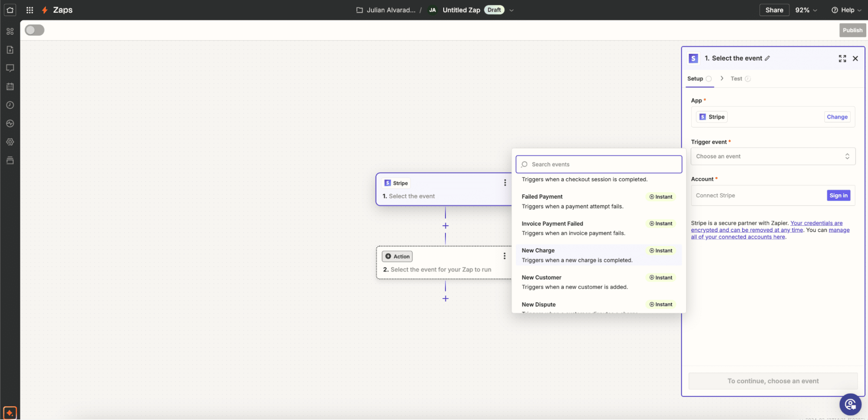Click the Publish button
868x420 pixels.
[852, 30]
